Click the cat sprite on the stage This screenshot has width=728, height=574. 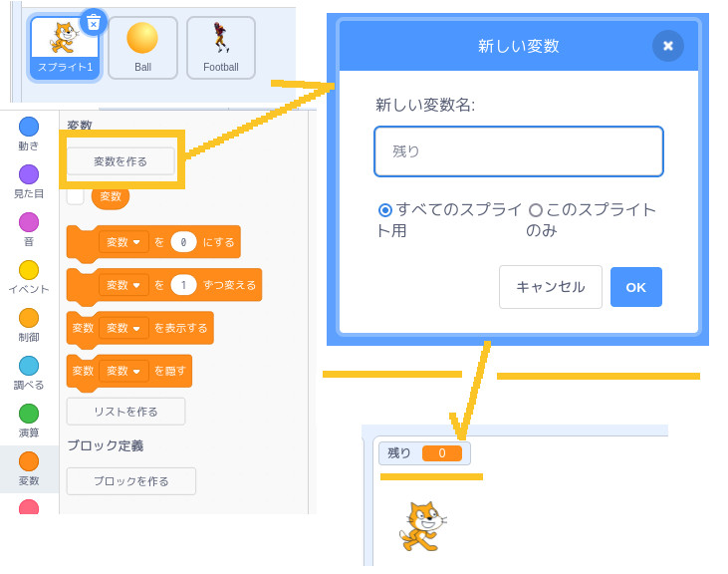coord(422,526)
